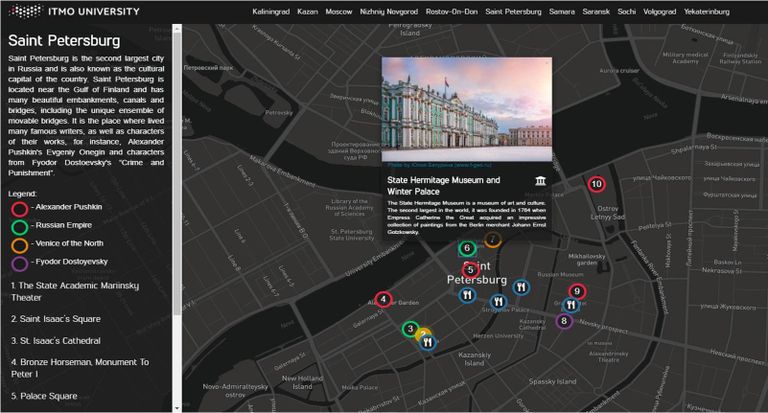Click sidebar scrollbar up arrow
768x413 pixels.
click(x=177, y=28)
